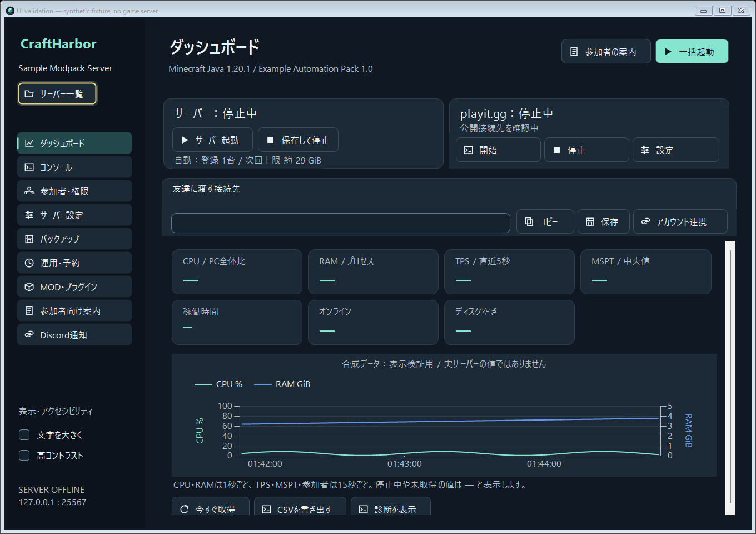Click the refresh icon in 今すぐ取得 button
756x534 pixels.
[x=185, y=509]
